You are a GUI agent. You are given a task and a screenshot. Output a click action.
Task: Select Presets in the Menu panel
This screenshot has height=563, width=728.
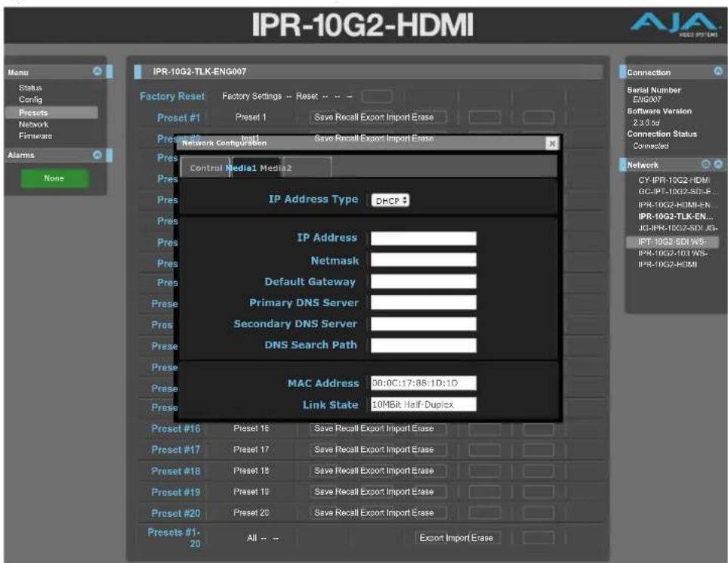coord(51,113)
